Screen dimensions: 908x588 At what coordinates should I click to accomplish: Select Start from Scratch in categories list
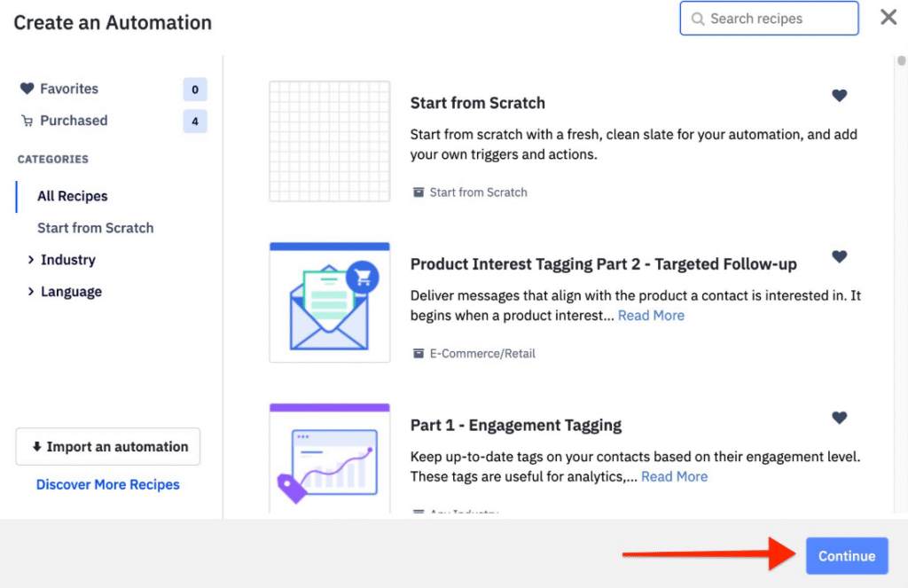(96, 228)
